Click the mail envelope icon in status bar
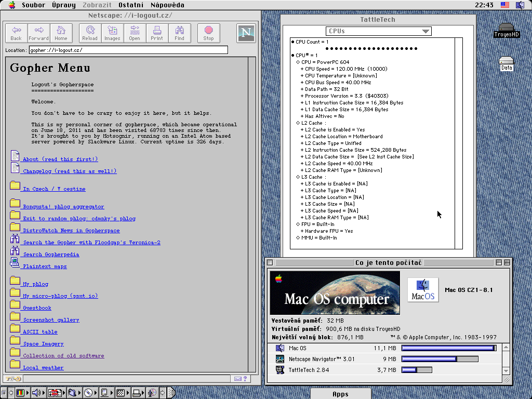The image size is (532, 399). (x=237, y=379)
